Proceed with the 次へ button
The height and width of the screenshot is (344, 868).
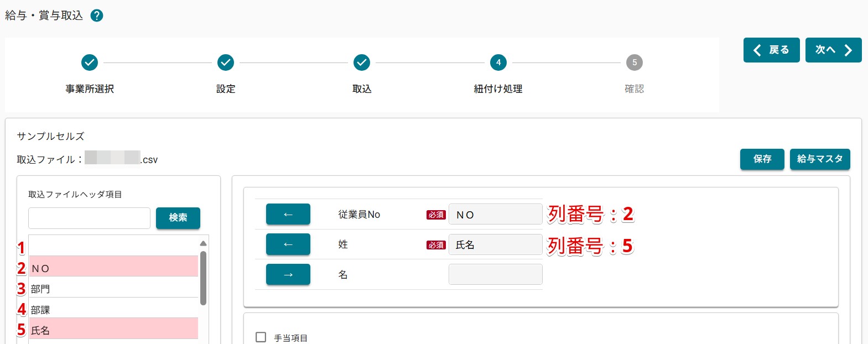click(x=833, y=50)
